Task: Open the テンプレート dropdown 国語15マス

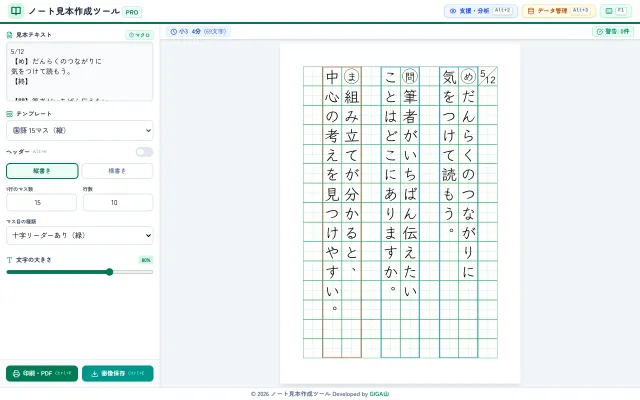Action: point(80,131)
